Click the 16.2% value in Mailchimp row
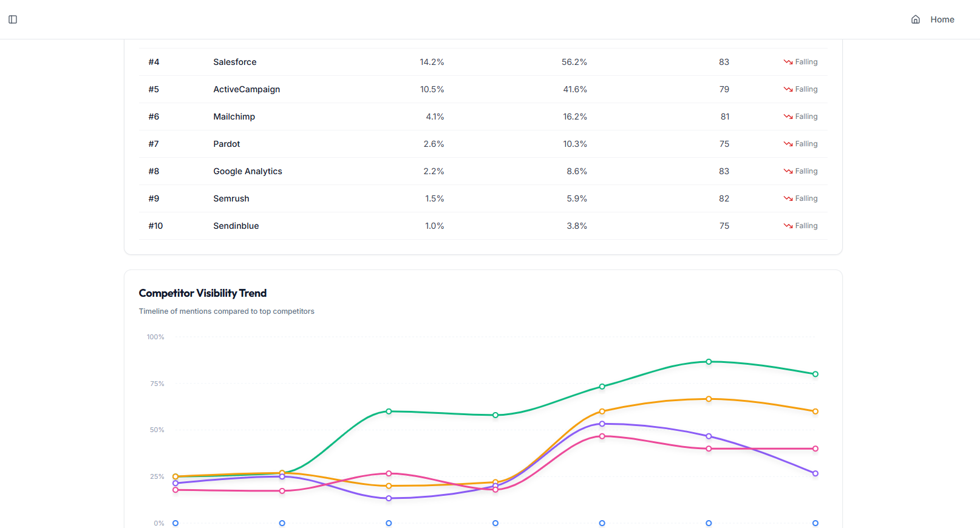Image resolution: width=980 pixels, height=528 pixels. tap(575, 117)
